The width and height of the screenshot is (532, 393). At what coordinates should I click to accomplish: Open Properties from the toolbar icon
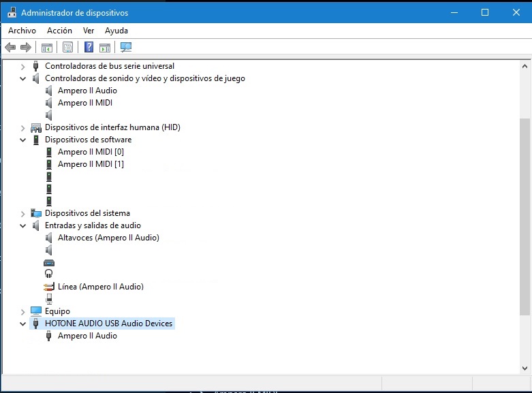coord(67,48)
